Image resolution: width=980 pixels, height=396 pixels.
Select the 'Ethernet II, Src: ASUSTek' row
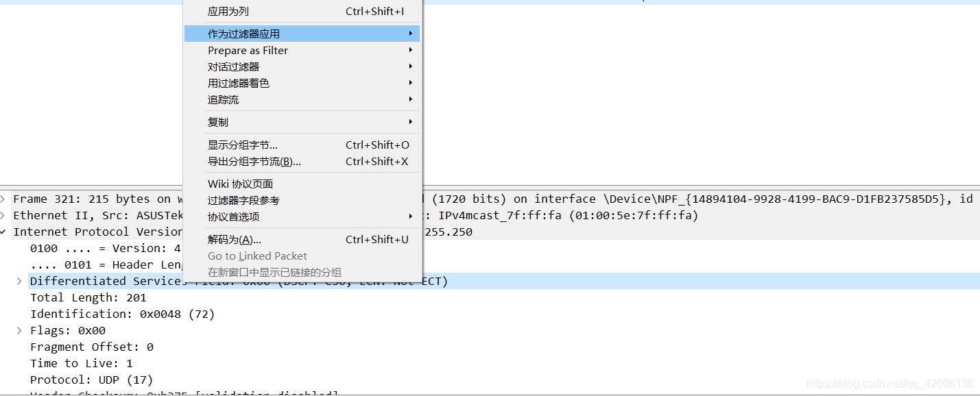point(490,215)
